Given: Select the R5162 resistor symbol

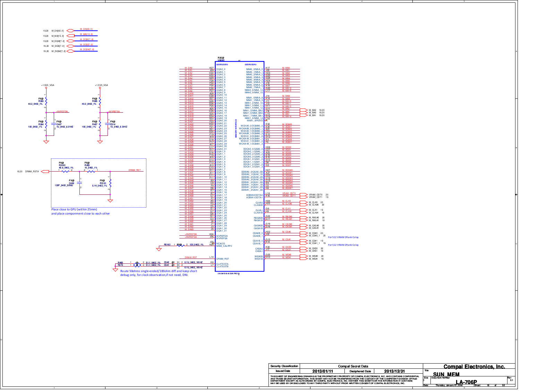Looking at the screenshot, I should tap(180, 245).
